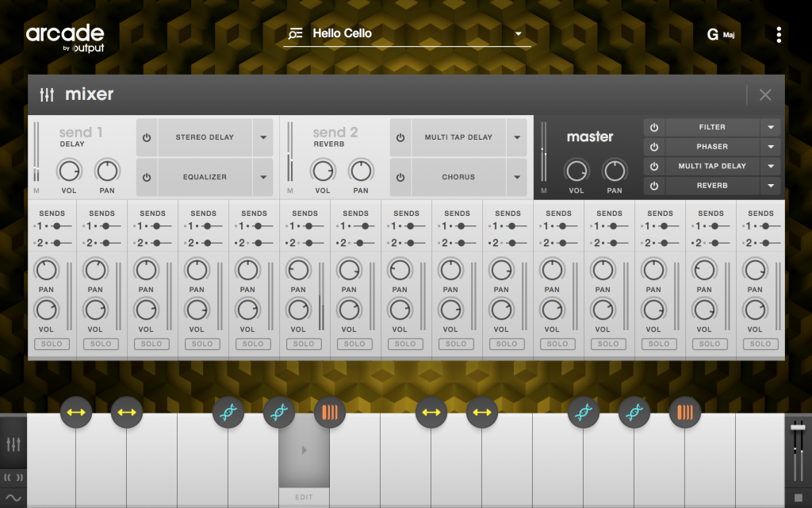This screenshot has width=812, height=508.
Task: Click the send 1 PAN knob
Action: [x=107, y=171]
